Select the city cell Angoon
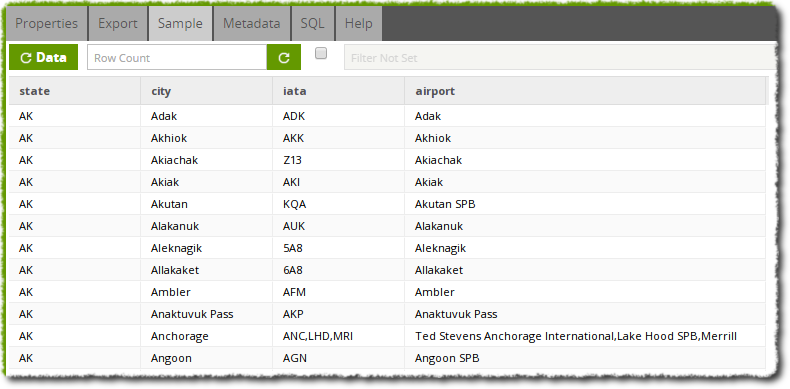Image resolution: width=790 pixels, height=389 pixels. 207,358
